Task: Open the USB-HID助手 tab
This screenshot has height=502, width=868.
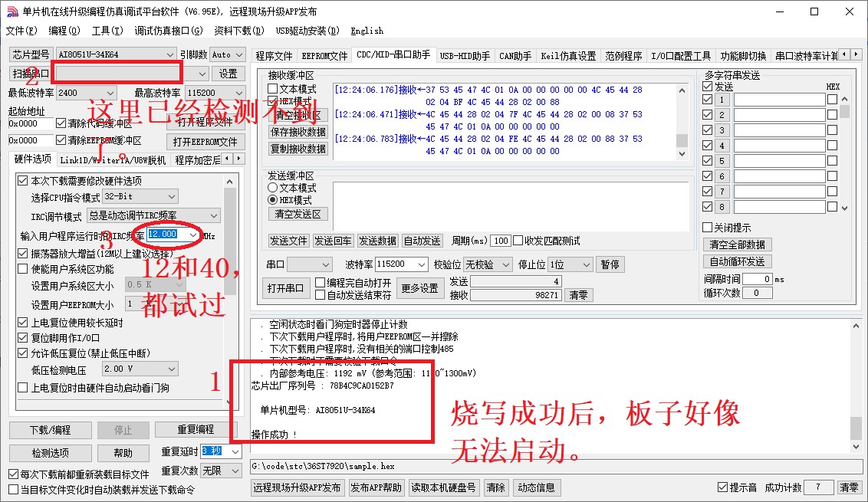Action: (465, 56)
